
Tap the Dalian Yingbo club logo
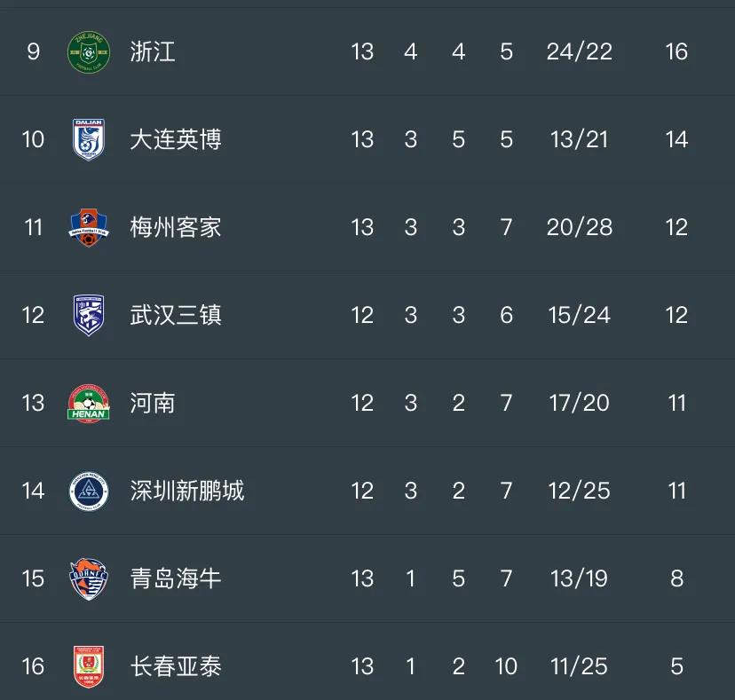pyautogui.click(x=89, y=139)
